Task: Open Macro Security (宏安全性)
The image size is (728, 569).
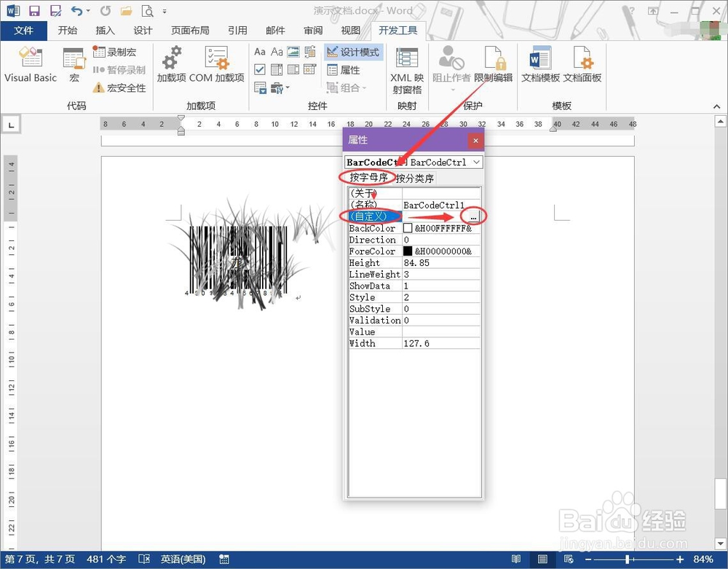Action: (x=119, y=87)
